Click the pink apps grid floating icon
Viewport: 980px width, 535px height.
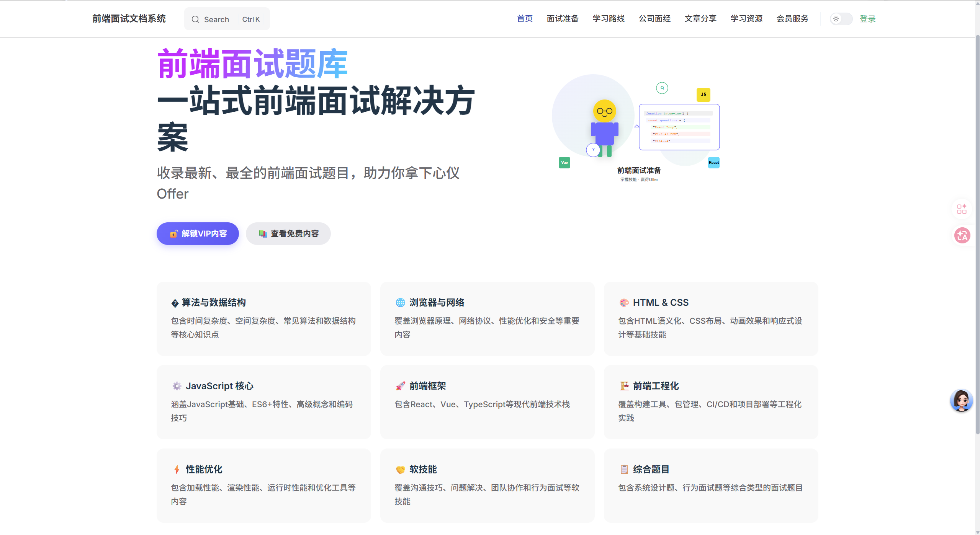pyautogui.click(x=962, y=209)
